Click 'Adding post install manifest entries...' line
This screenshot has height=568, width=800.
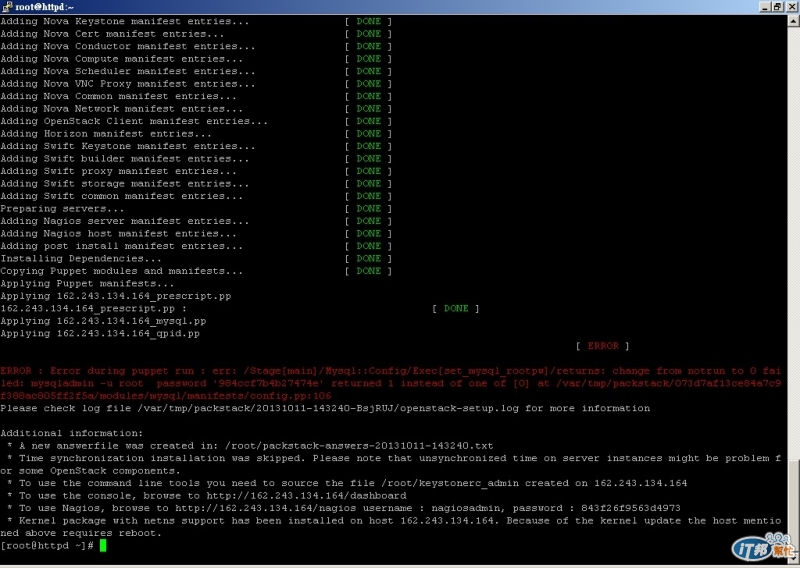121,246
